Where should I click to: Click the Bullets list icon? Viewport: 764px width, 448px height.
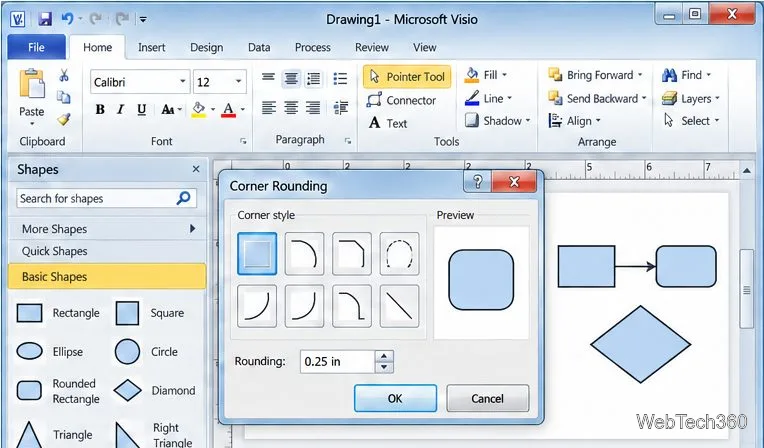340,78
